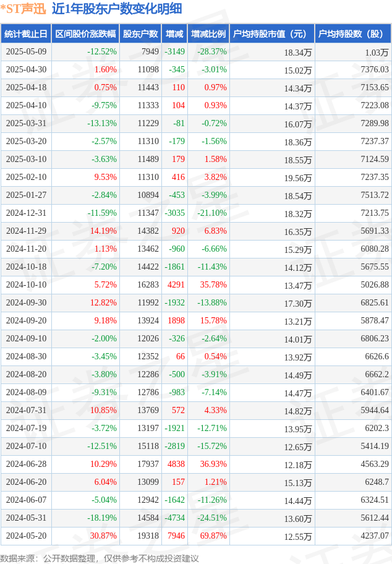Screen dimensions: 392x564
Task: Select the 19318 shareholder count cell
Action: point(148,536)
